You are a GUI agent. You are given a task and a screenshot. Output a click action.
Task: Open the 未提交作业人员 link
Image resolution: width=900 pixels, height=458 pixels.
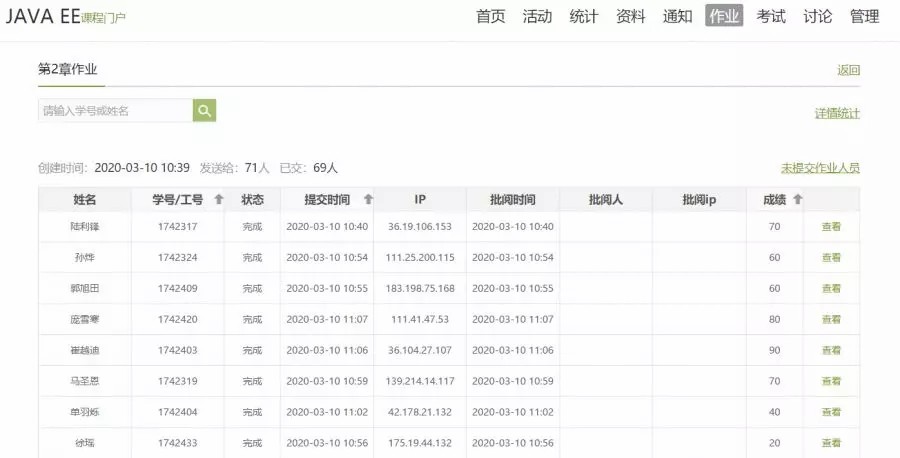(x=820, y=168)
